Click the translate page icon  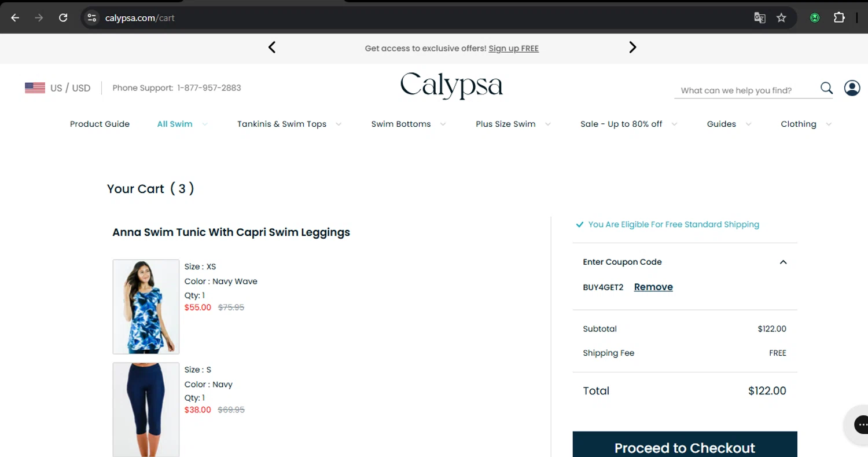tap(760, 18)
